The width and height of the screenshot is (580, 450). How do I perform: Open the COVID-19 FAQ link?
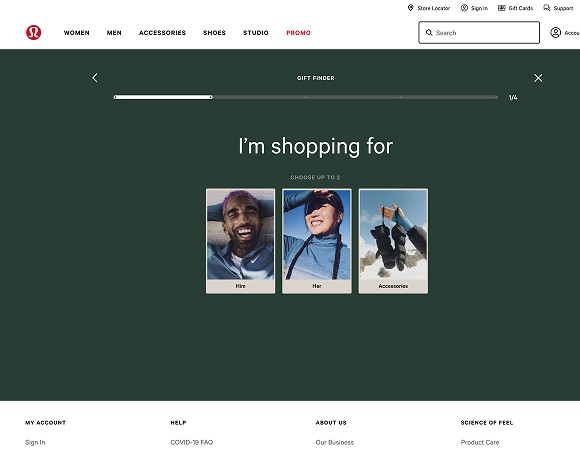[x=192, y=442]
